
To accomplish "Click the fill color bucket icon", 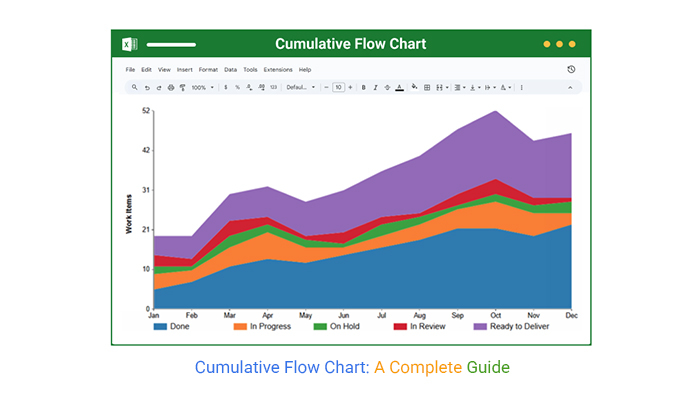I will (x=415, y=88).
